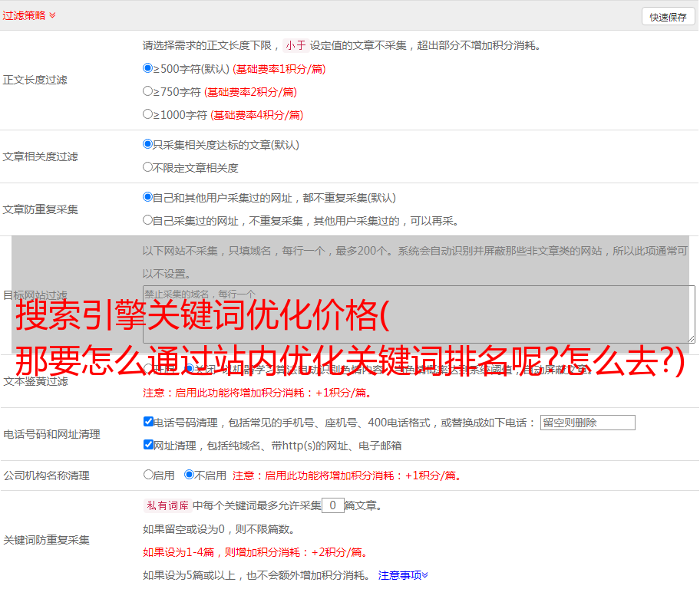700x589 pixels.
Task: Select 自己和其他用户采集过的网址 no-repeat option
Action: pyautogui.click(x=148, y=197)
